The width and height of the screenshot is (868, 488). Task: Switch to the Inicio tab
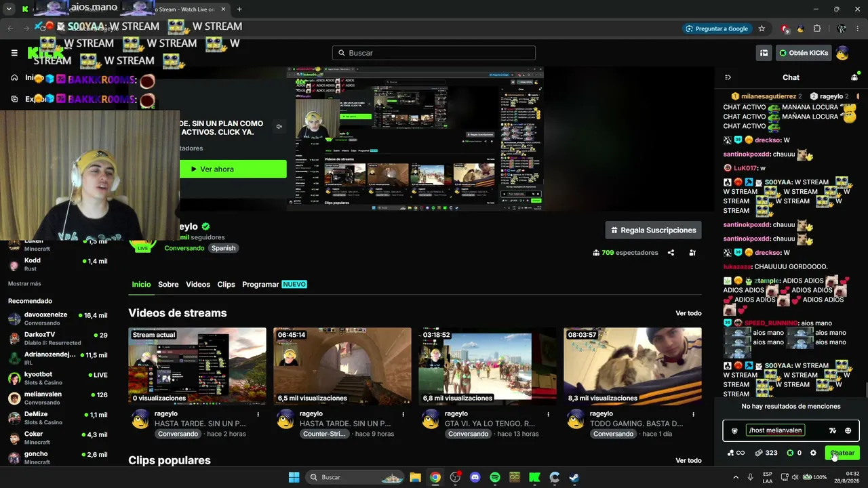(141, 285)
